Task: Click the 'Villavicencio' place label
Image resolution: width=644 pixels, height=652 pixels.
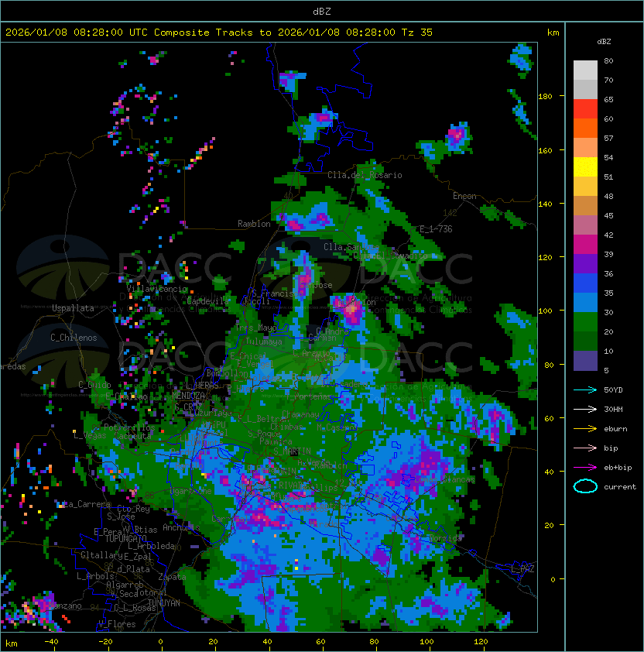Action: click(x=156, y=289)
